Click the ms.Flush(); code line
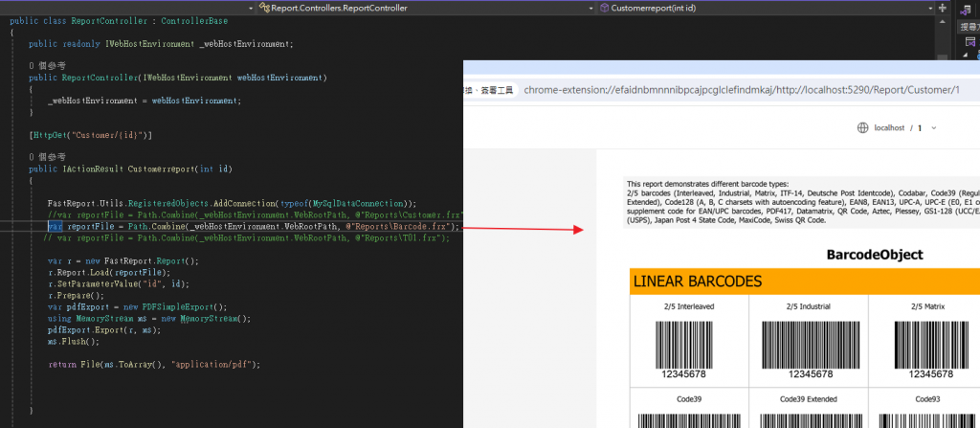Viewport: 980px width, 428px height. click(74, 342)
